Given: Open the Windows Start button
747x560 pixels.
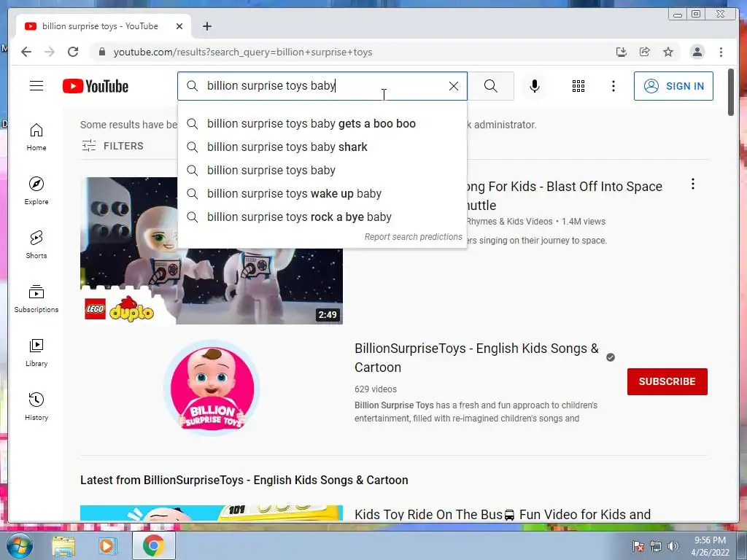Looking at the screenshot, I should [19, 545].
